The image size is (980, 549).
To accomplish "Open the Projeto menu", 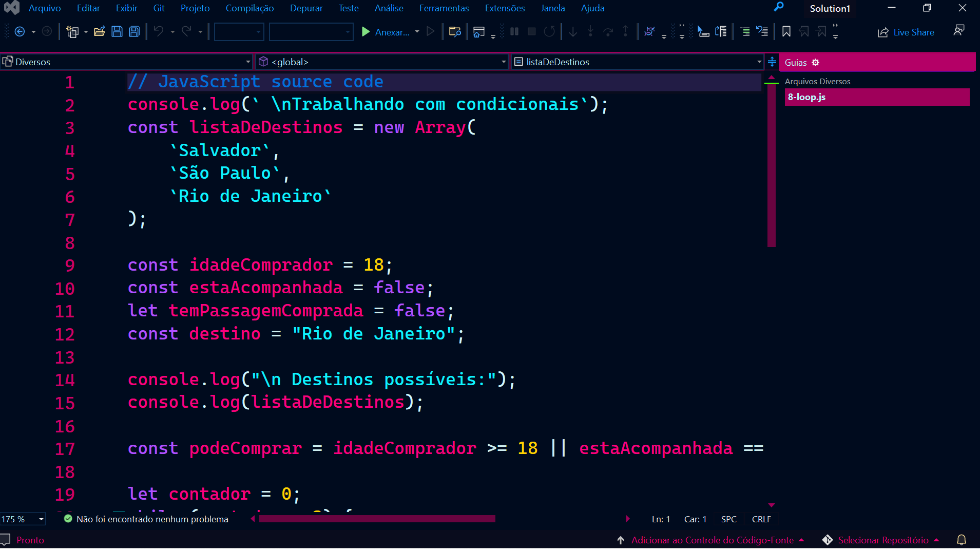I will 195,8.
